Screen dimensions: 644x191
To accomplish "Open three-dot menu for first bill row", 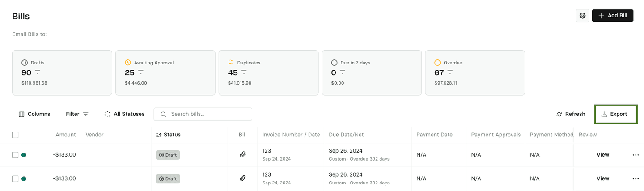I will pyautogui.click(x=636, y=155).
